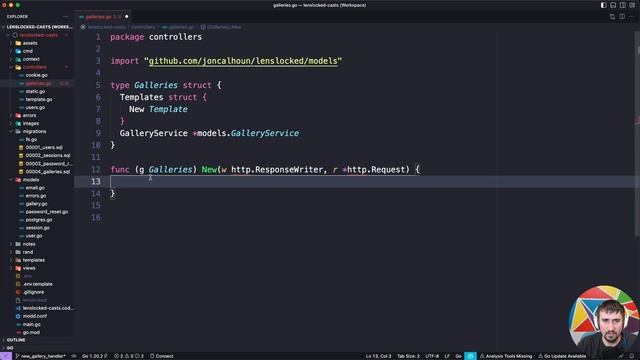This screenshot has height=360, width=640.
Task: Open gallery.go in models
Action: click(x=36, y=204)
